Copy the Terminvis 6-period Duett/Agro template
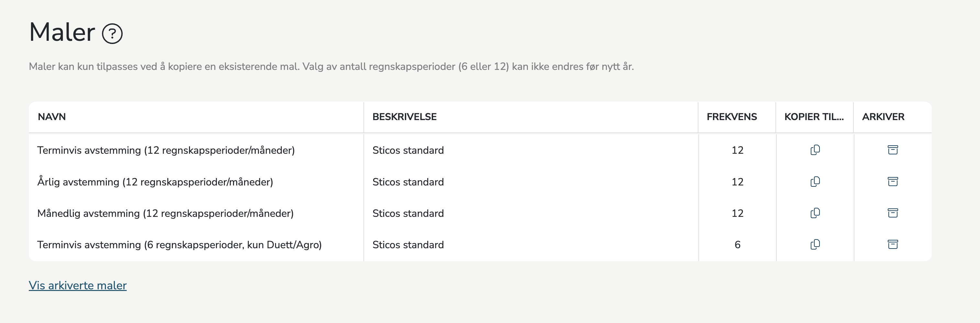The width and height of the screenshot is (980, 323). [815, 244]
